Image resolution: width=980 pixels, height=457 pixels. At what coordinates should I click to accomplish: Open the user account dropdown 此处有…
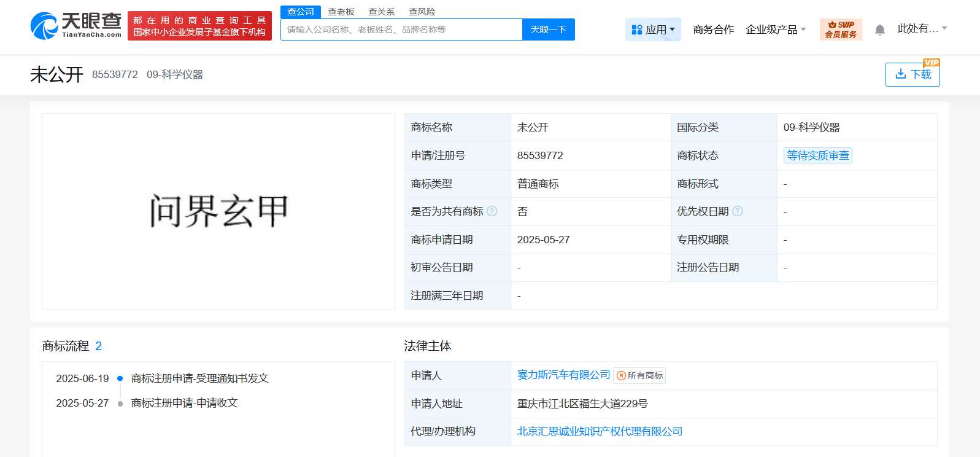coord(922,28)
